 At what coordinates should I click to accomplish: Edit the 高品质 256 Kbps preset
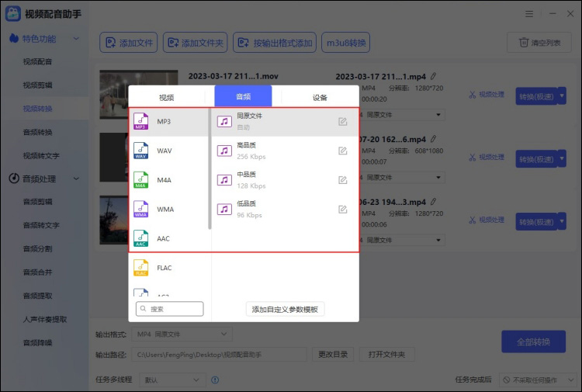pyautogui.click(x=342, y=151)
